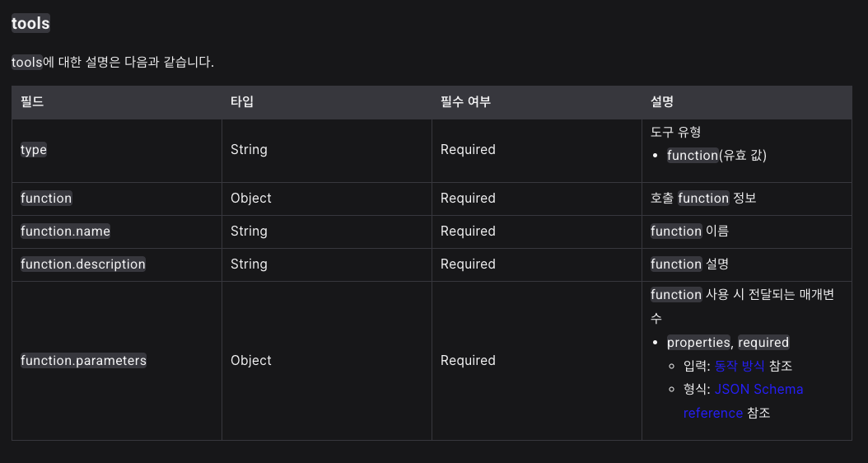The height and width of the screenshot is (463, 868).
Task: Click the 호출 function 정보 description
Action: (x=703, y=199)
